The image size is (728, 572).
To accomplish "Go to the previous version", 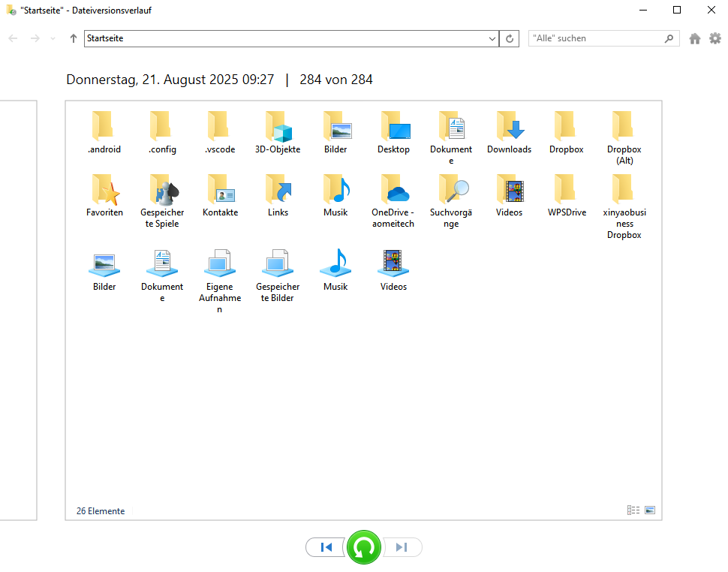I will pos(326,547).
